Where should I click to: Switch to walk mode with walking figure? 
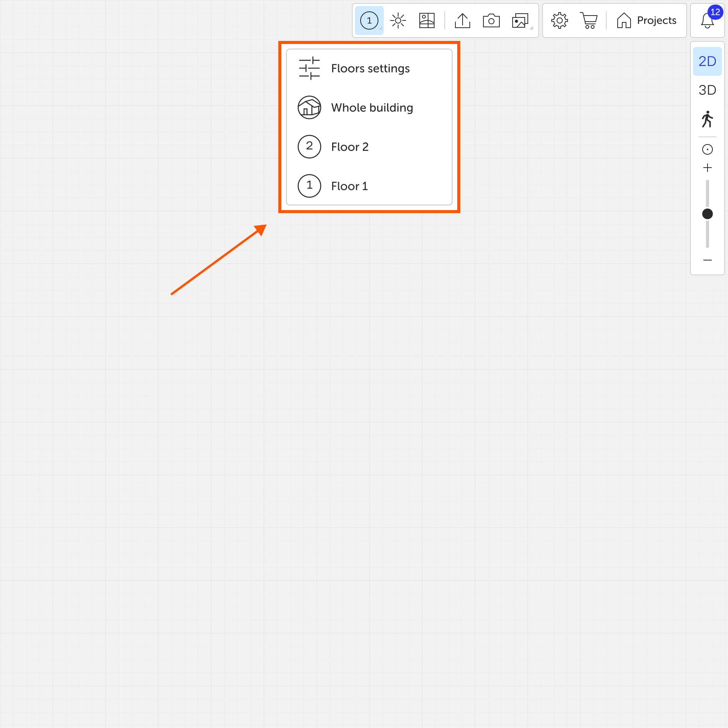click(707, 119)
